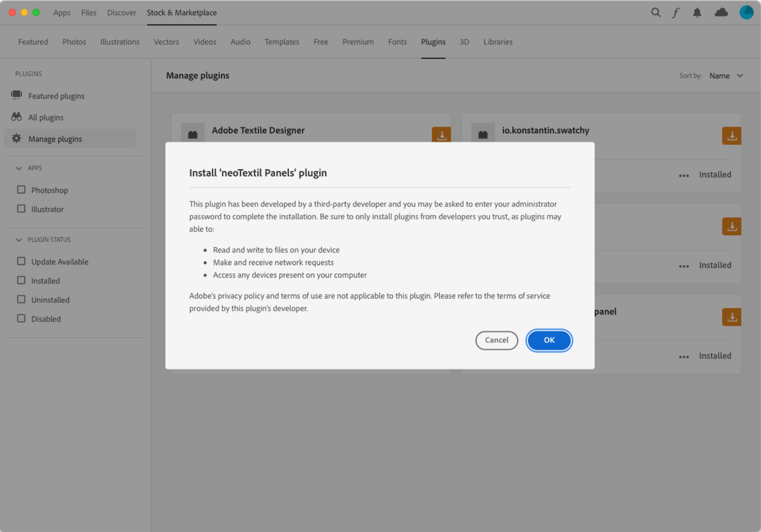This screenshot has width=761, height=532.
Task: Click Installed status on panel card
Action: tap(715, 356)
